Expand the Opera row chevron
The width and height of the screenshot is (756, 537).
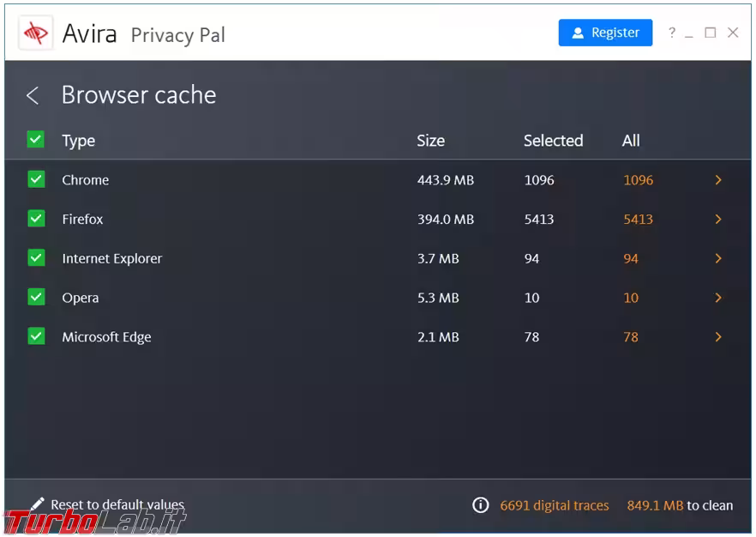click(718, 298)
